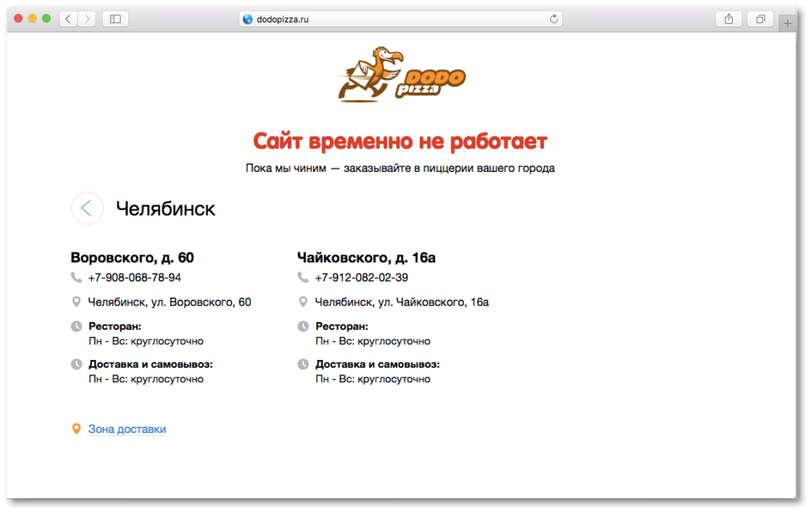Click location pin for ул. Чайковского, 16а
812x513 pixels.
coord(303,302)
